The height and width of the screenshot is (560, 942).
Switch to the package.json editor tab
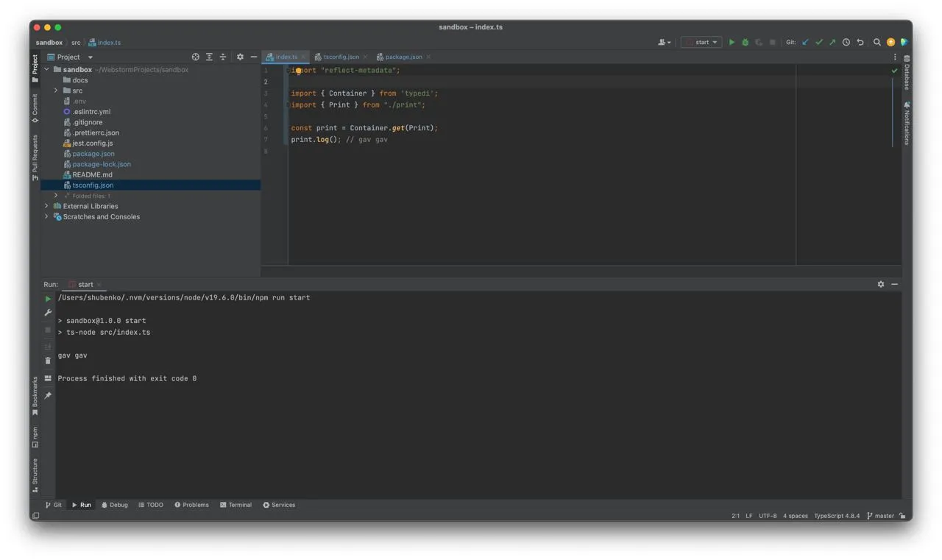403,57
